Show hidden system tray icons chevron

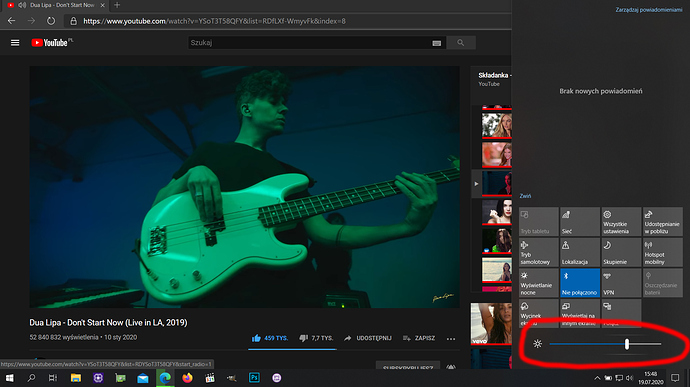pos(597,378)
